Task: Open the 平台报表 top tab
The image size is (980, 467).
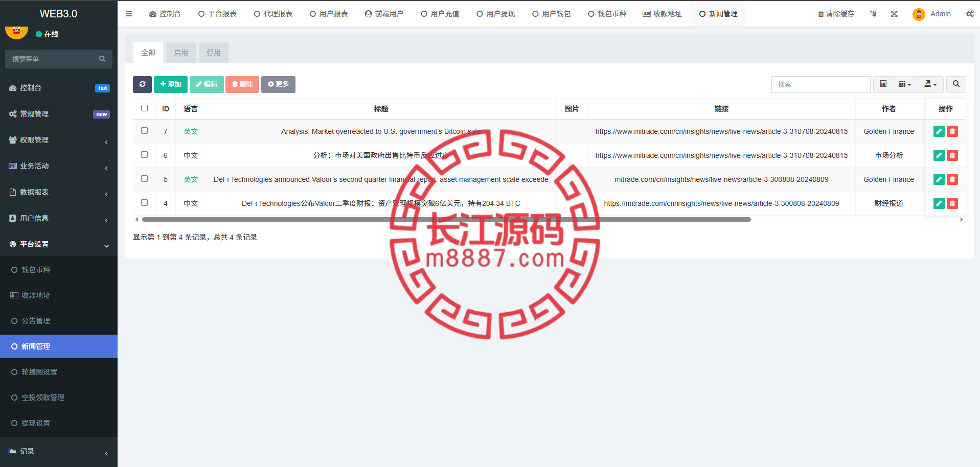Action: [217, 14]
